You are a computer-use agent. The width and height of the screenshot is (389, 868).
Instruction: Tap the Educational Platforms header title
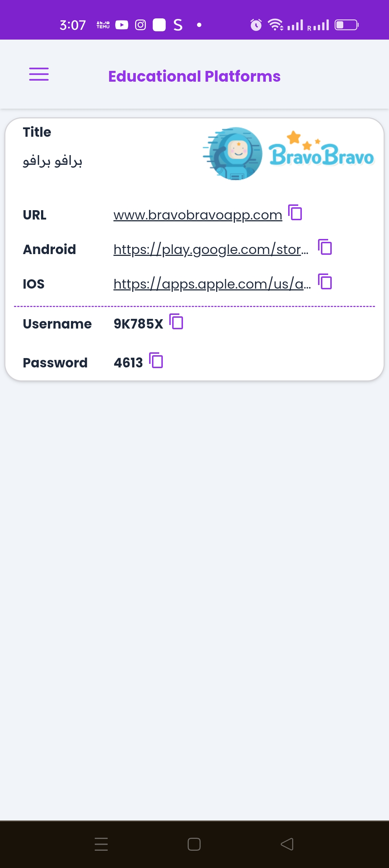(194, 76)
